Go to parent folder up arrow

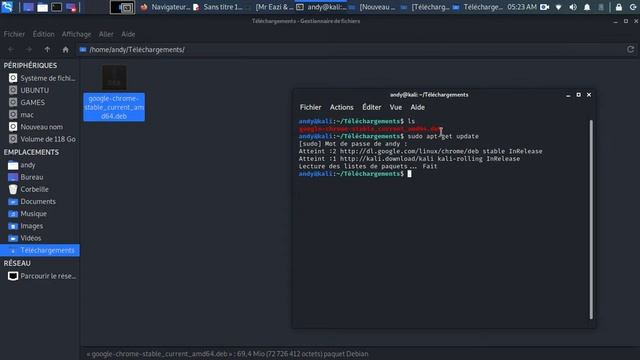(47, 49)
